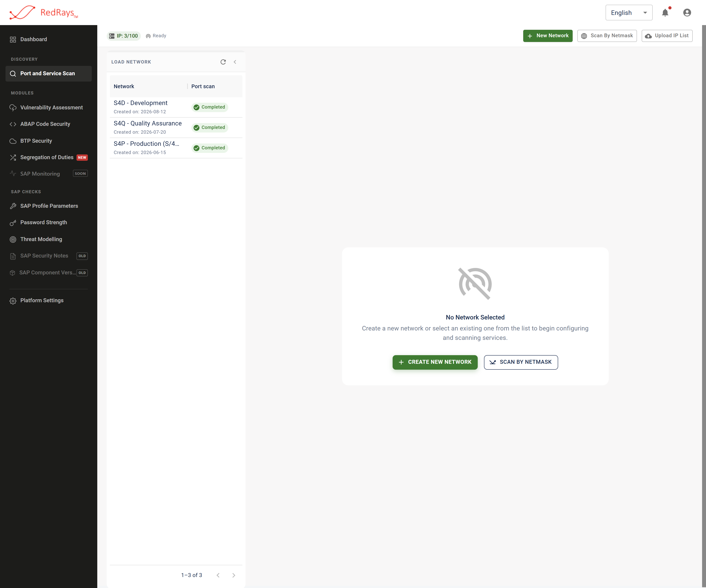This screenshot has height=588, width=706.
Task: Click the Created on: 2026-07-20 date text
Action: coord(139,132)
